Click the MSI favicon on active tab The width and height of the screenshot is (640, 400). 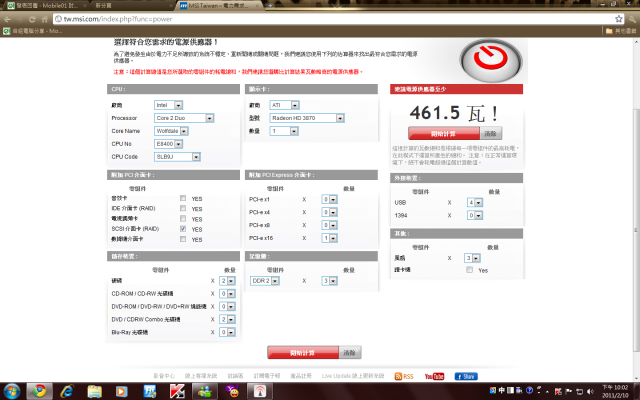pos(183,6)
